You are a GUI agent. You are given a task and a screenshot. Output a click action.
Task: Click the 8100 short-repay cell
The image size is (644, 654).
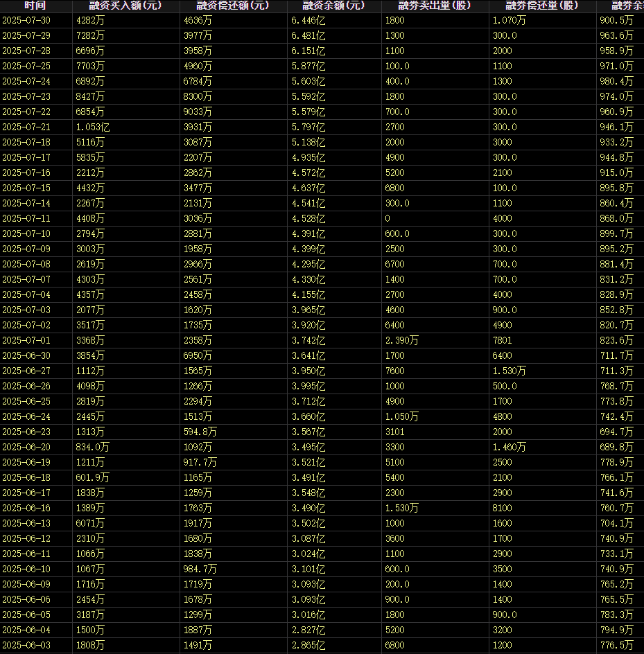click(x=503, y=509)
